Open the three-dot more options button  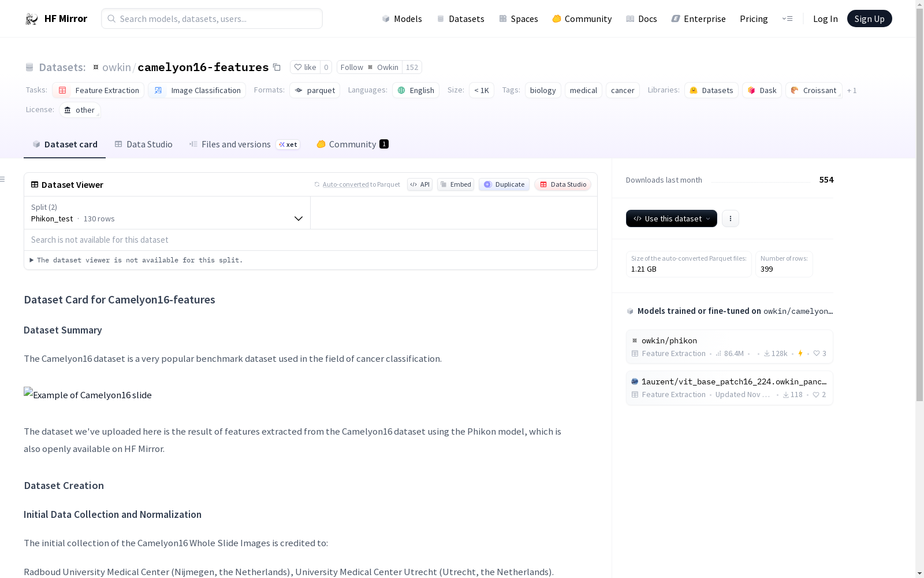731,218
